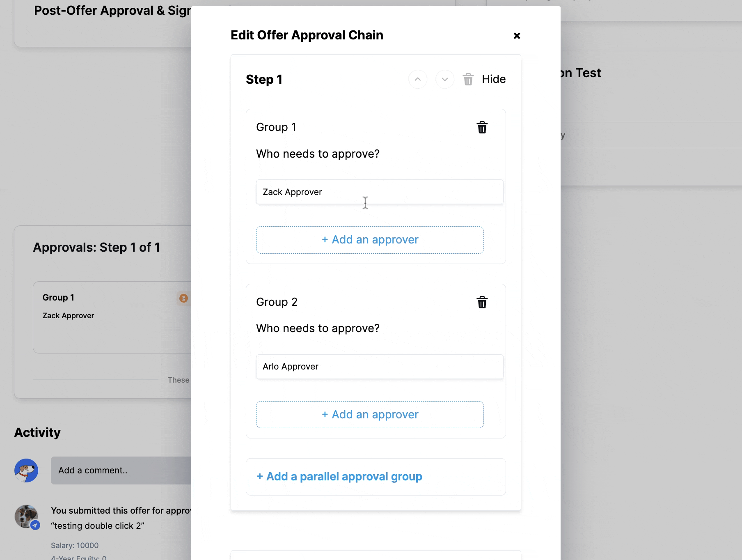Add an approver to Group 2
Image resolution: width=742 pixels, height=560 pixels.
pos(370,415)
